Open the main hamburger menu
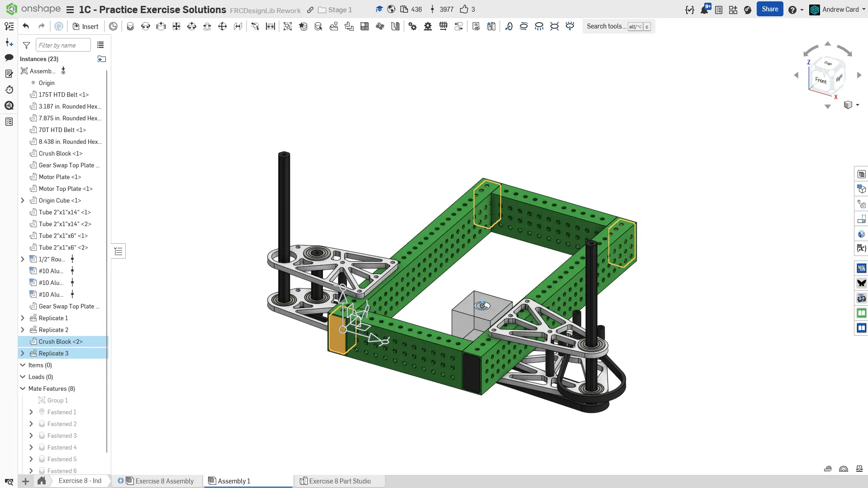868x488 pixels. (70, 9)
